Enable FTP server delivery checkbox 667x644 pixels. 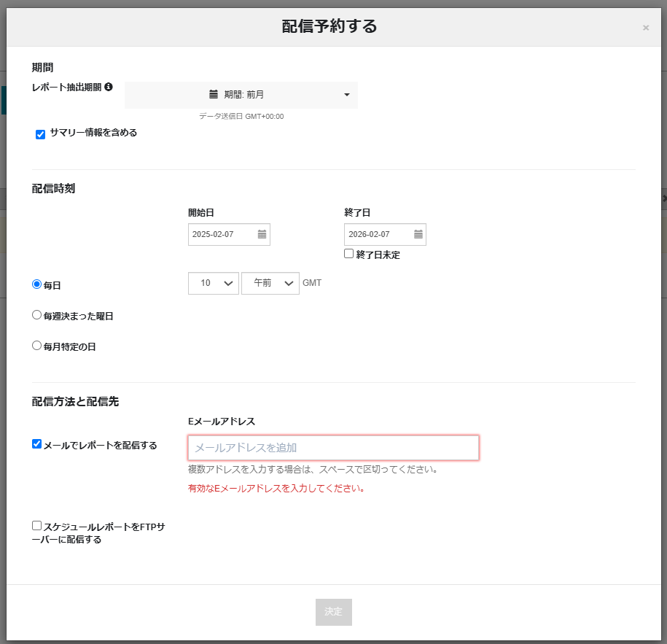click(37, 525)
